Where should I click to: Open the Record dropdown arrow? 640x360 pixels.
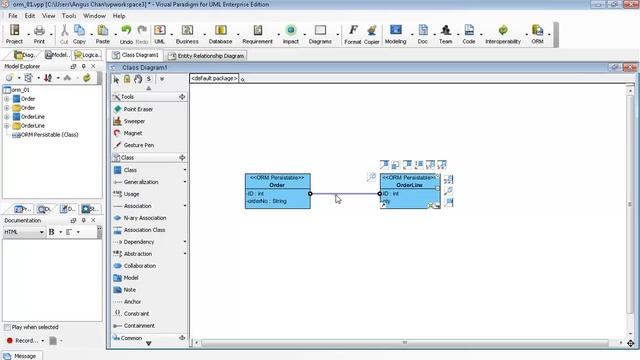coord(42,340)
